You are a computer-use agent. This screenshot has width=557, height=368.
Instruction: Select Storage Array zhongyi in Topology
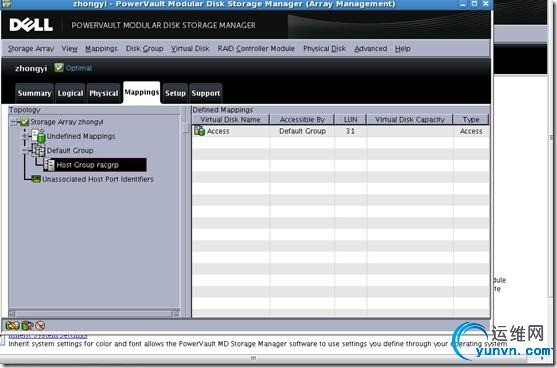[67, 122]
